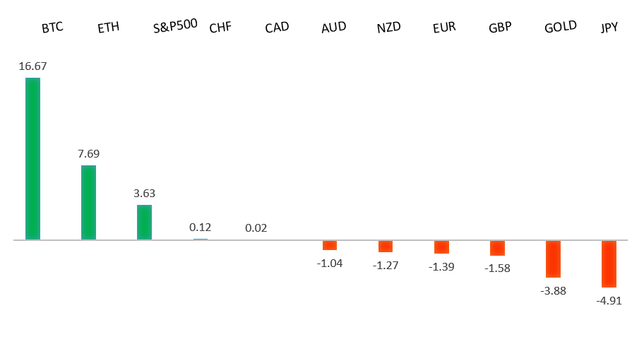644x349 pixels.
Task: Click the 16.67 data value label
Action: [x=33, y=66]
